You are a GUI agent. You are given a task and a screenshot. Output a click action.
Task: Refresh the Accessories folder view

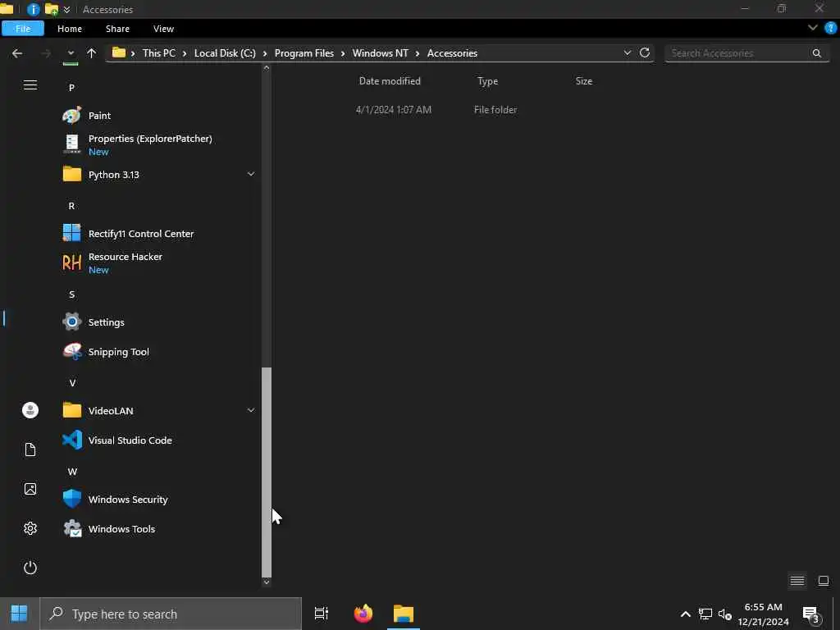coord(645,52)
